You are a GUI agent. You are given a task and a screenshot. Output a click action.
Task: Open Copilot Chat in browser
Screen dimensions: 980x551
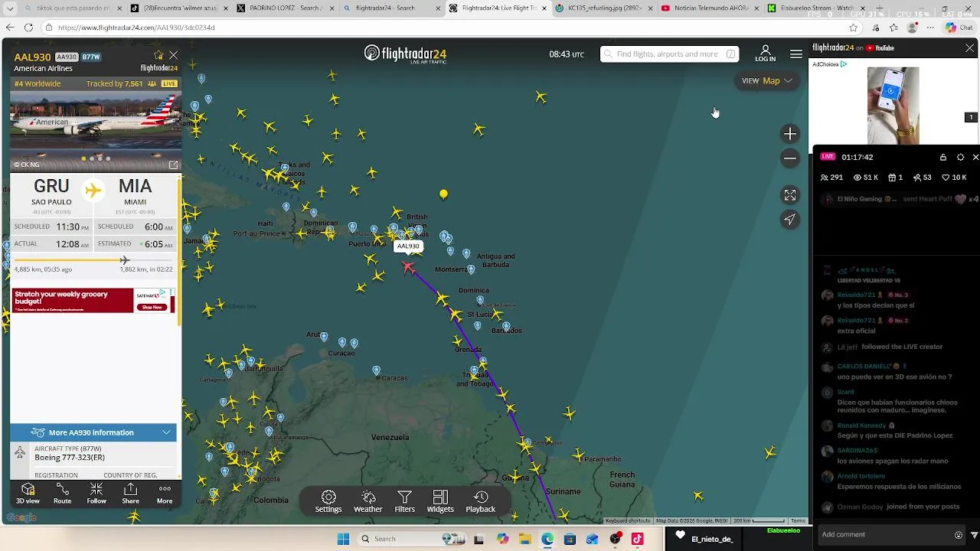[x=959, y=28]
